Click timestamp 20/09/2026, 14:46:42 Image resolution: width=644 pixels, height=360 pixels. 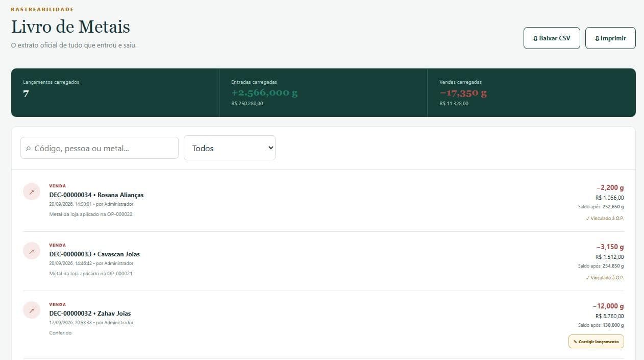coord(70,263)
